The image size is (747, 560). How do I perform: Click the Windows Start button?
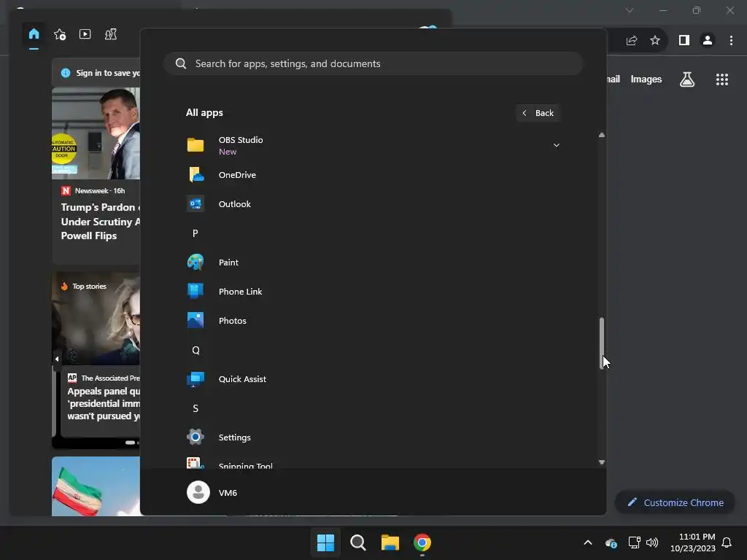[326, 542]
